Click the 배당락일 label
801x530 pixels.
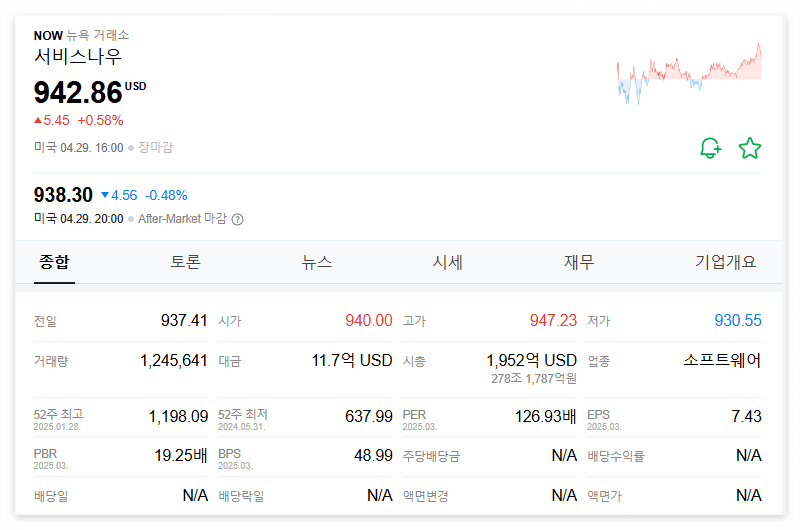[241, 496]
